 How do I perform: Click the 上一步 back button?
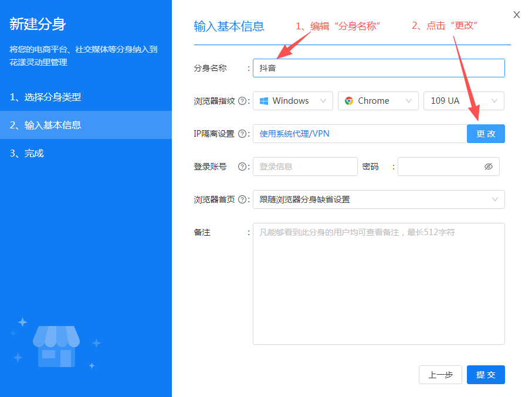440,374
